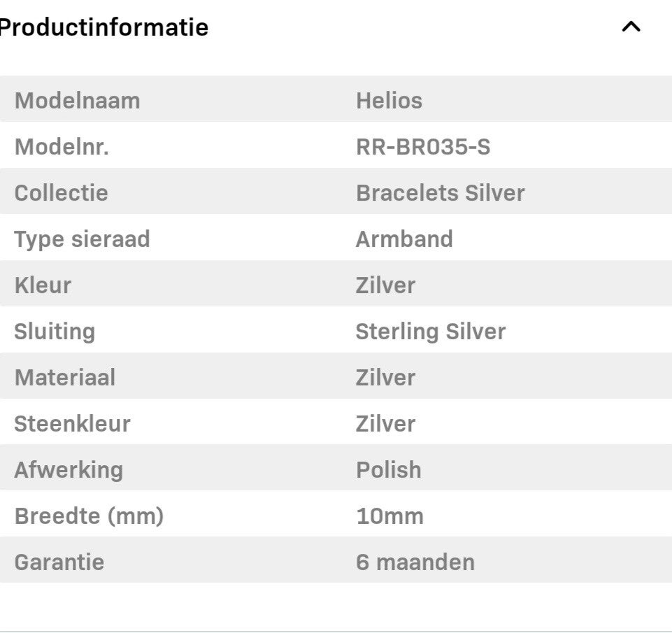Select the Type sieraad label
The width and height of the screenshot is (672, 633).
point(82,239)
